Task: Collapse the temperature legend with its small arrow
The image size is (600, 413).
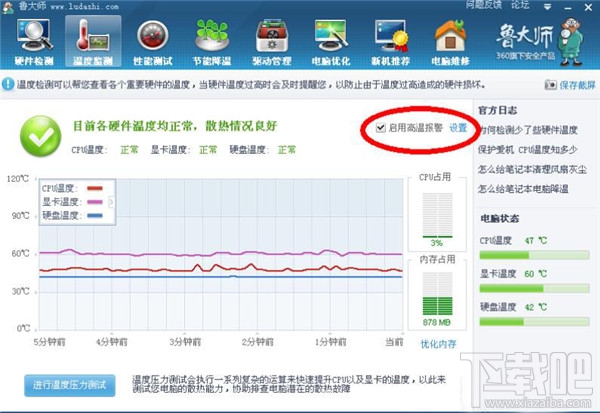Action: tap(111, 201)
